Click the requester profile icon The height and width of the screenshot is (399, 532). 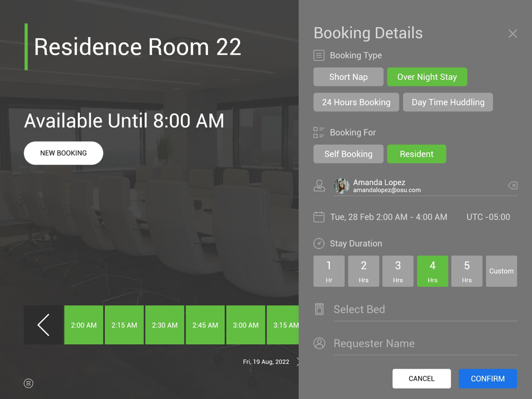(x=319, y=343)
